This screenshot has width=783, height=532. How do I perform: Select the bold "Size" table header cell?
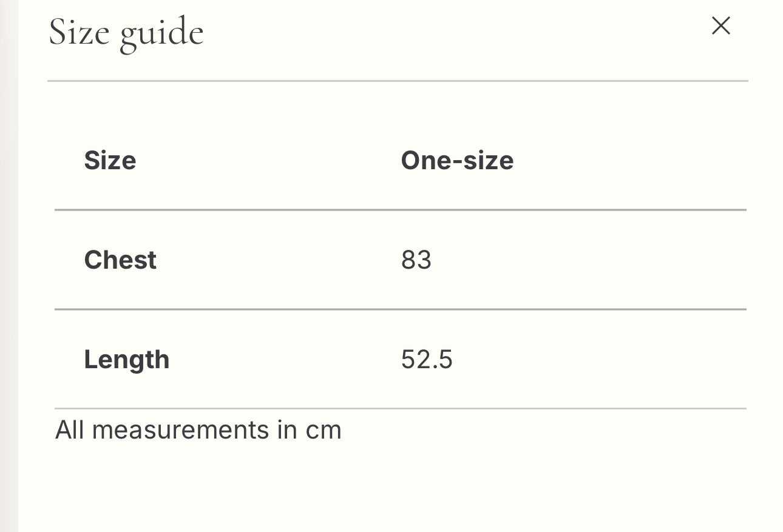click(110, 161)
